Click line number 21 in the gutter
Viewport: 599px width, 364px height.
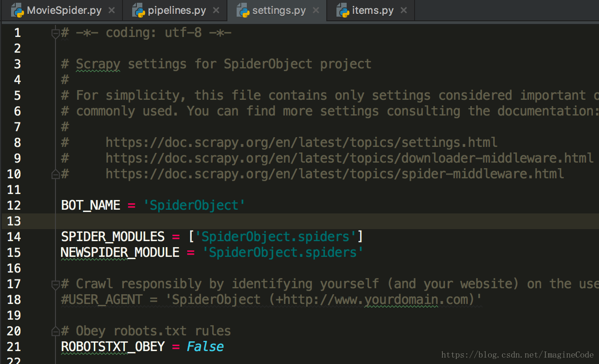click(x=14, y=347)
